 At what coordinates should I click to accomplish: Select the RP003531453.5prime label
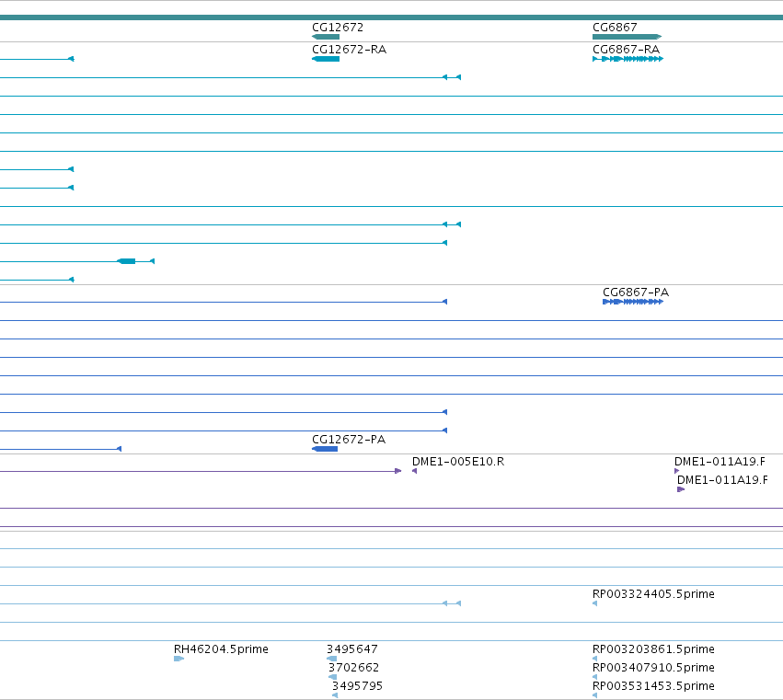653,685
